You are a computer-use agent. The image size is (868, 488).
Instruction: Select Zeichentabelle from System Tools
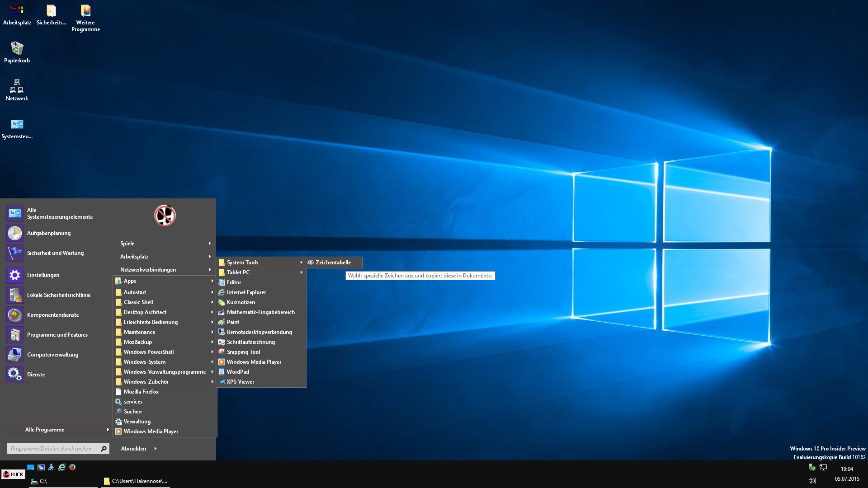pyautogui.click(x=333, y=263)
